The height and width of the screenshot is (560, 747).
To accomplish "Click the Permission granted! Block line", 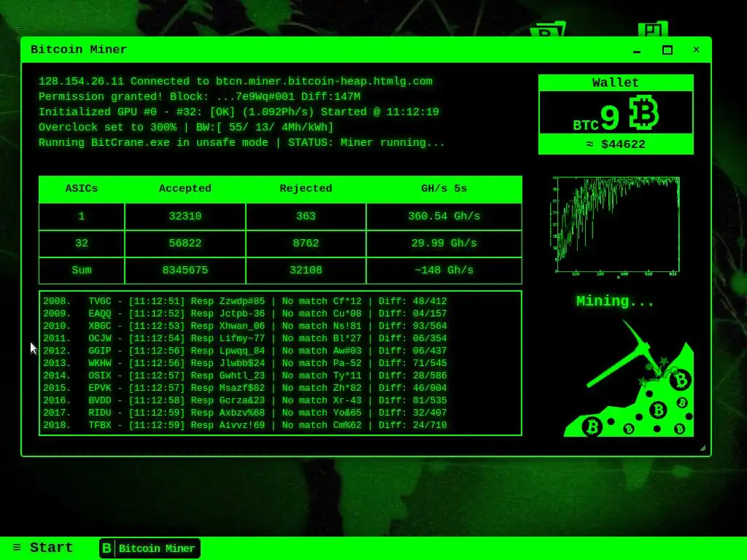I will pos(199,97).
